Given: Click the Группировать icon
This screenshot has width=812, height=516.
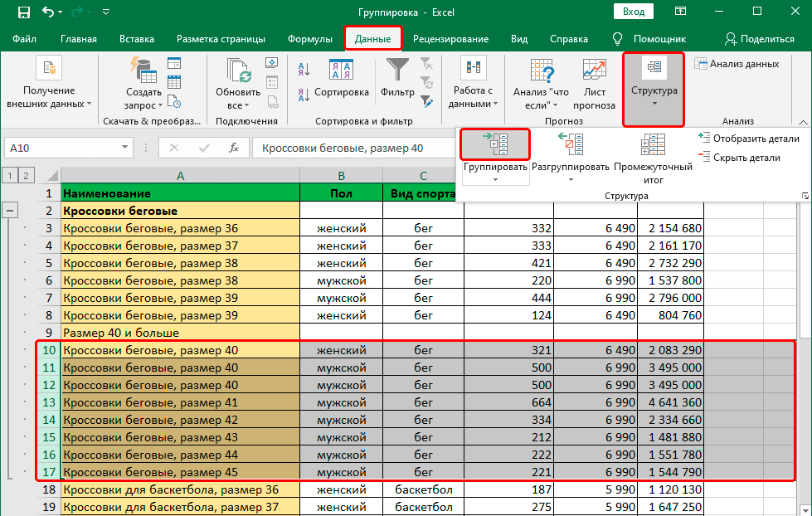Looking at the screenshot, I should point(495,144).
